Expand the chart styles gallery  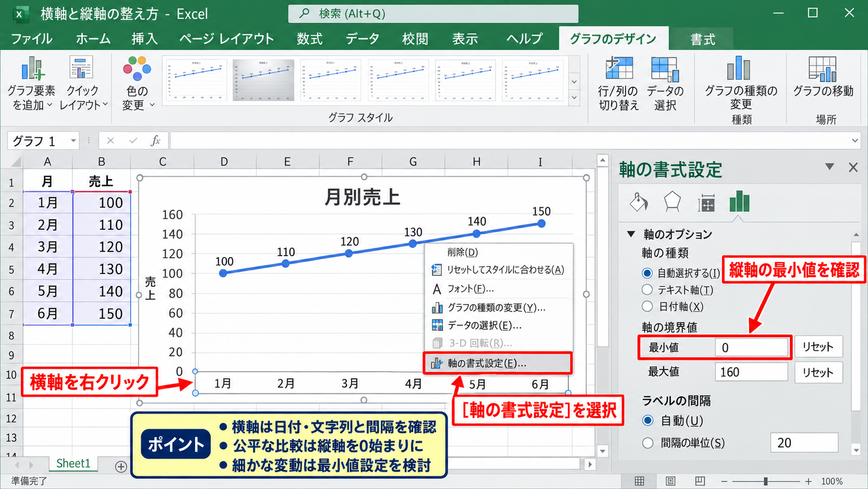pos(574,97)
